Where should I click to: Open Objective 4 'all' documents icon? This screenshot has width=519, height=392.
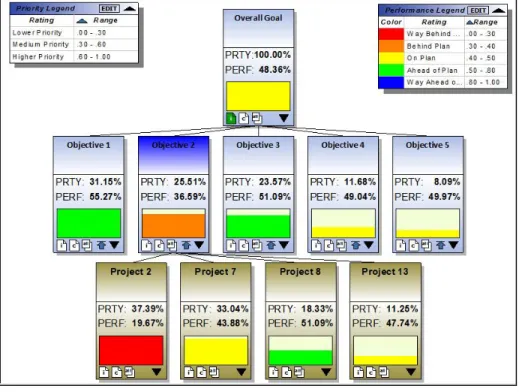click(342, 245)
